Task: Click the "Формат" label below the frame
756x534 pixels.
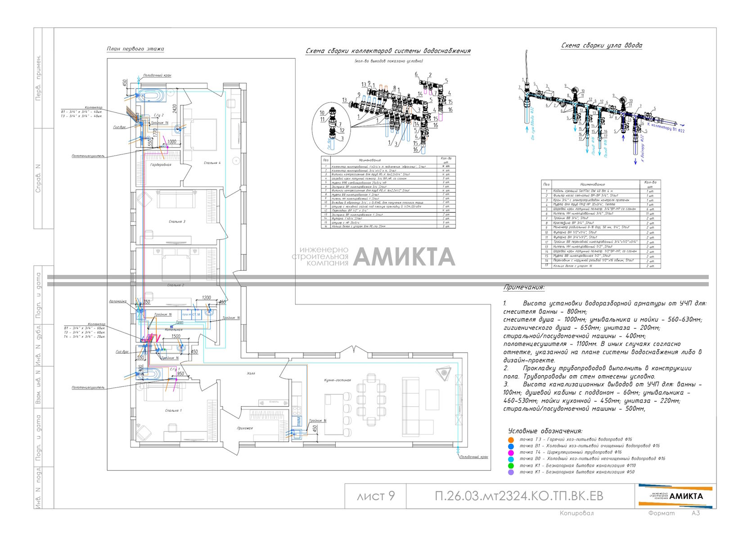Action: pyautogui.click(x=661, y=513)
